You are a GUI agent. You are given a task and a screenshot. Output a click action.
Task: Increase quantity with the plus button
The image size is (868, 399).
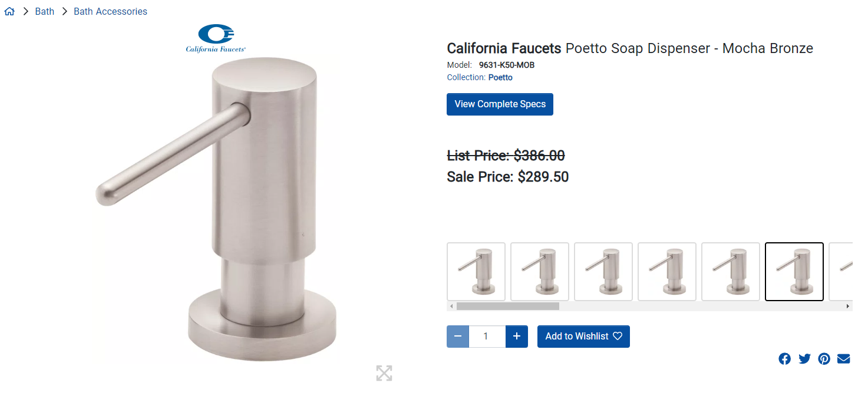tap(517, 336)
